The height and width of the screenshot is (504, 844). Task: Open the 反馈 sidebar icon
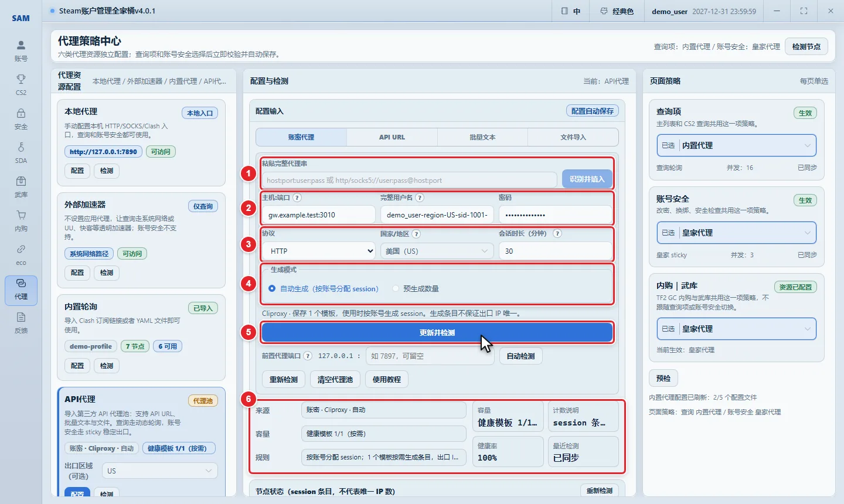[x=21, y=323]
